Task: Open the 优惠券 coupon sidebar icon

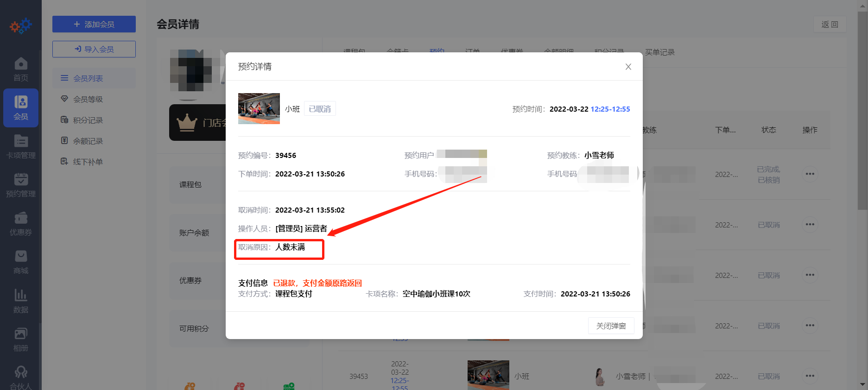Action: point(21,223)
